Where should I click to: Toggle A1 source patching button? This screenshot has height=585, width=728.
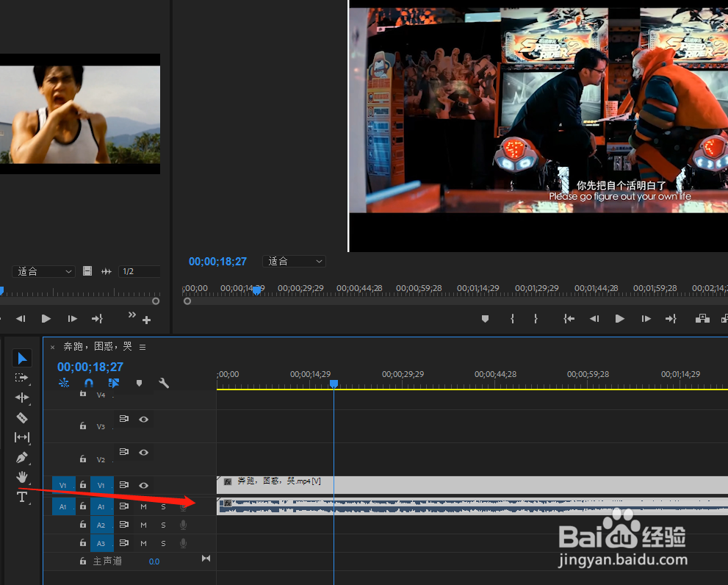point(63,506)
